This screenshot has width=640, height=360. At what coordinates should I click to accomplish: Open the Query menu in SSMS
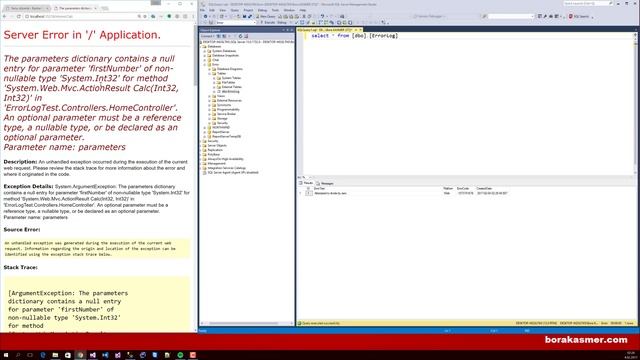[235, 10]
